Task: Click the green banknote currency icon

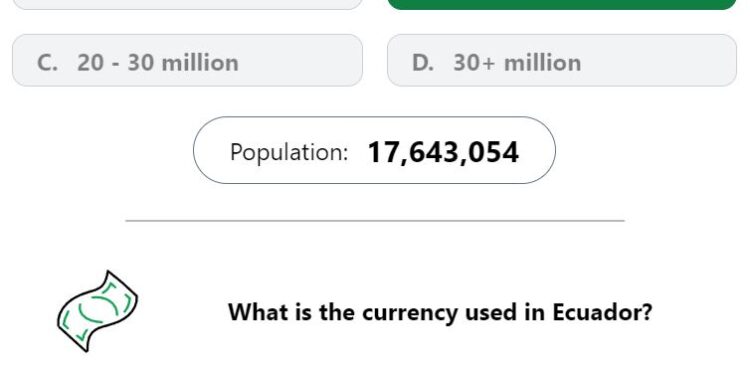Action: tap(97, 311)
